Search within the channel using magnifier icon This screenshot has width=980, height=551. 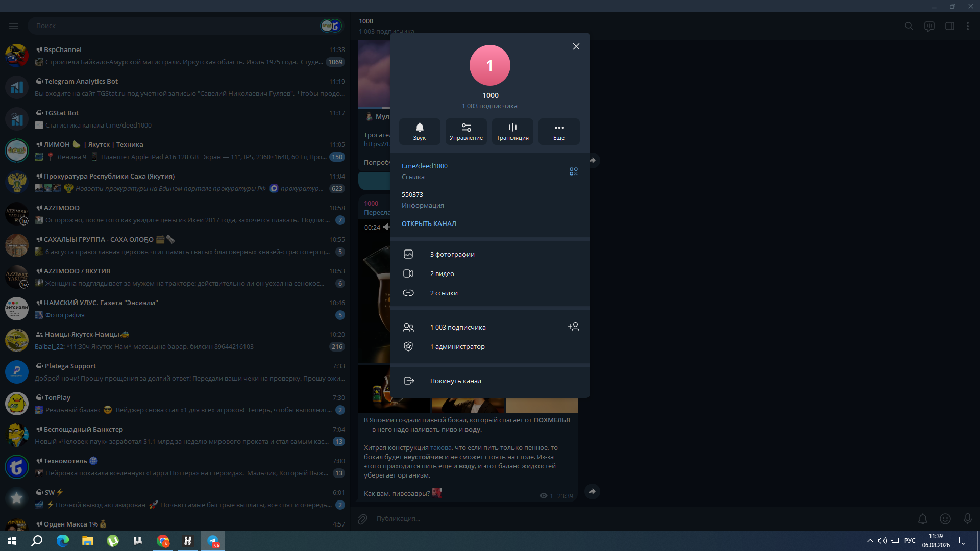[x=909, y=26]
